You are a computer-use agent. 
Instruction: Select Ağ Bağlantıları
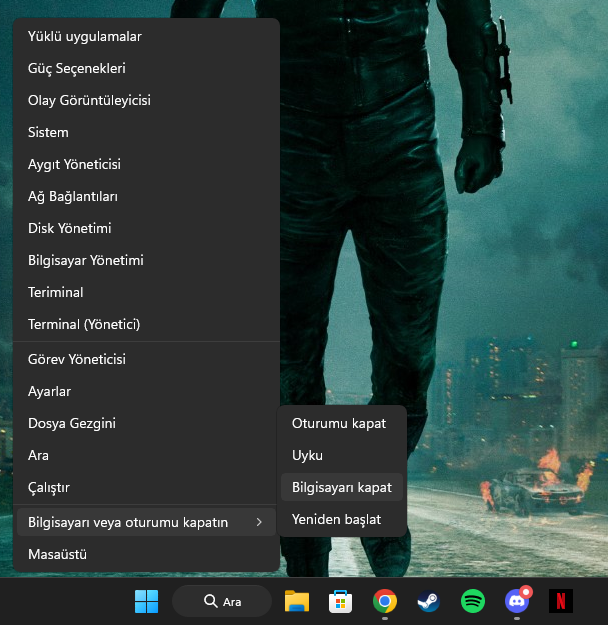tap(146, 196)
